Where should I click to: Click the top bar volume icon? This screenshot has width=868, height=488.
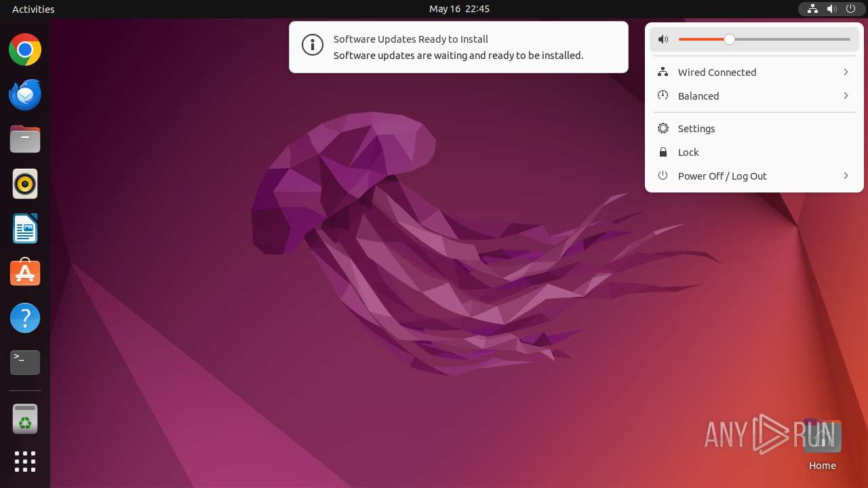coord(831,9)
